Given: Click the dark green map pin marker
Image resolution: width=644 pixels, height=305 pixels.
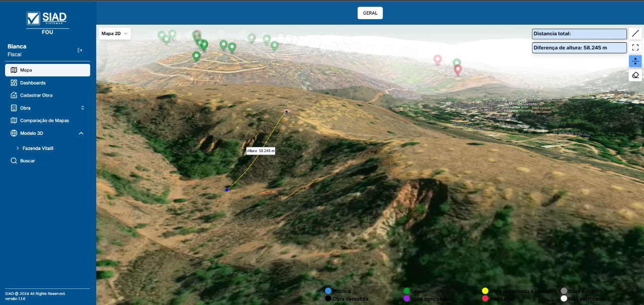Looking at the screenshot, I should (196, 56).
